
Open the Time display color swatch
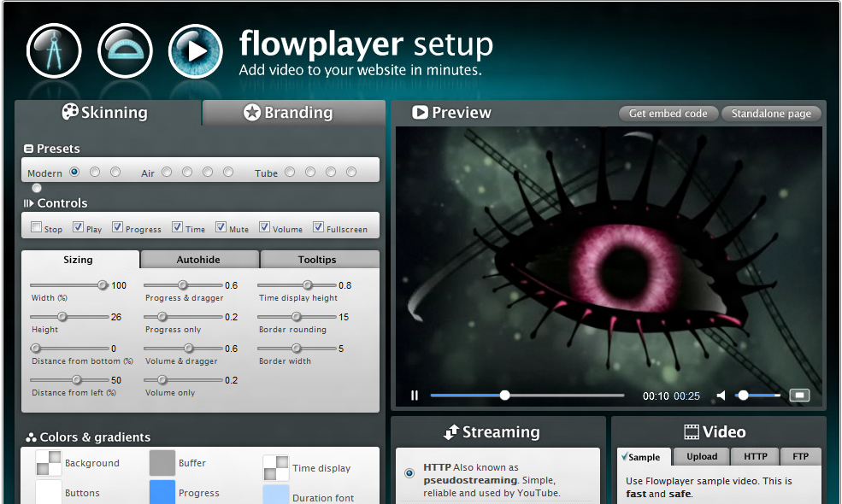coord(276,468)
